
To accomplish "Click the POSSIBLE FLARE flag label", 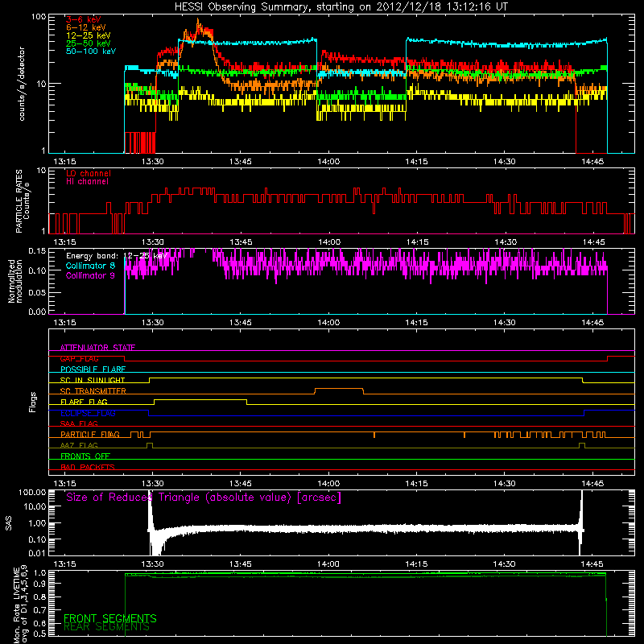I will 93,369.
